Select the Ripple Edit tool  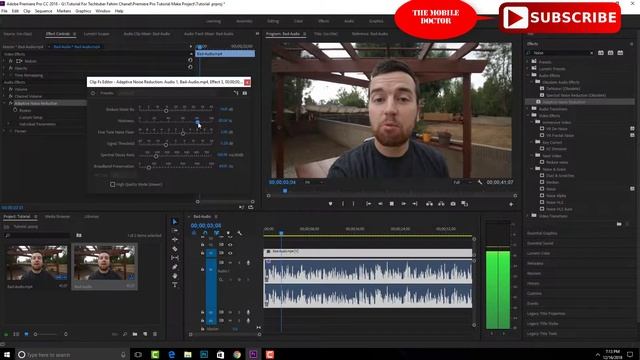(x=175, y=240)
